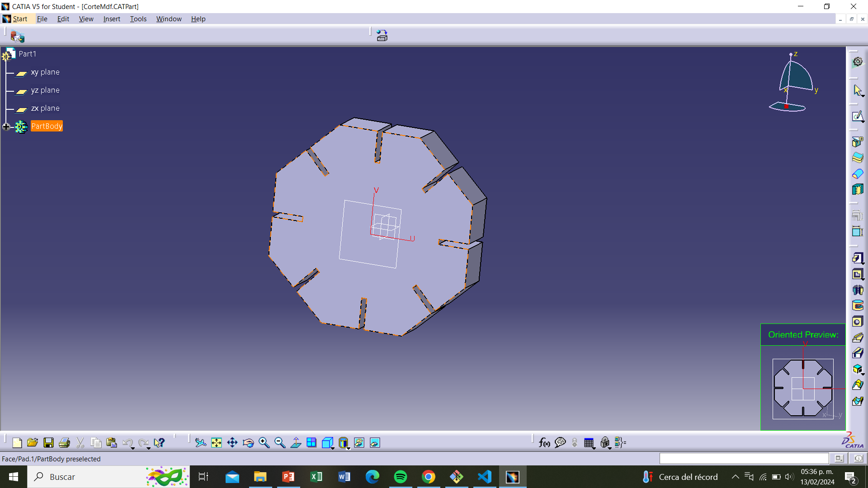Click the Pocket icon
Viewport: 868px width, 488px height.
(858, 274)
